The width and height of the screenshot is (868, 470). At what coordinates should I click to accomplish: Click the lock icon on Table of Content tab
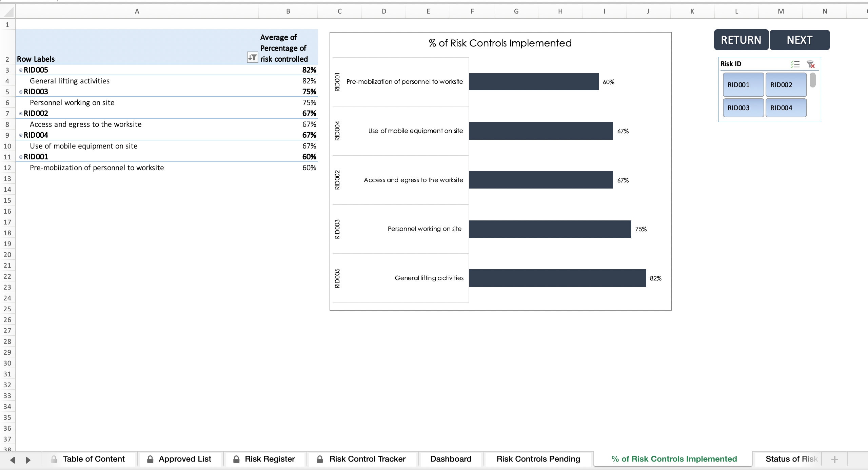click(53, 459)
